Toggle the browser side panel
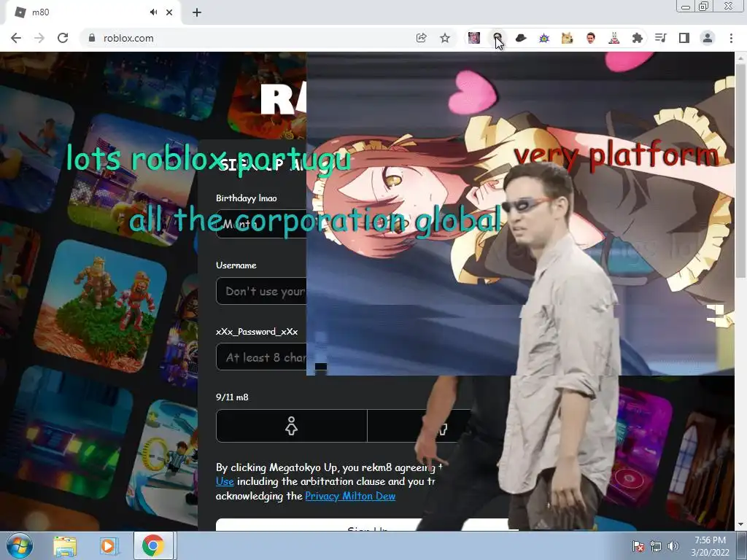747x560 pixels. click(684, 38)
